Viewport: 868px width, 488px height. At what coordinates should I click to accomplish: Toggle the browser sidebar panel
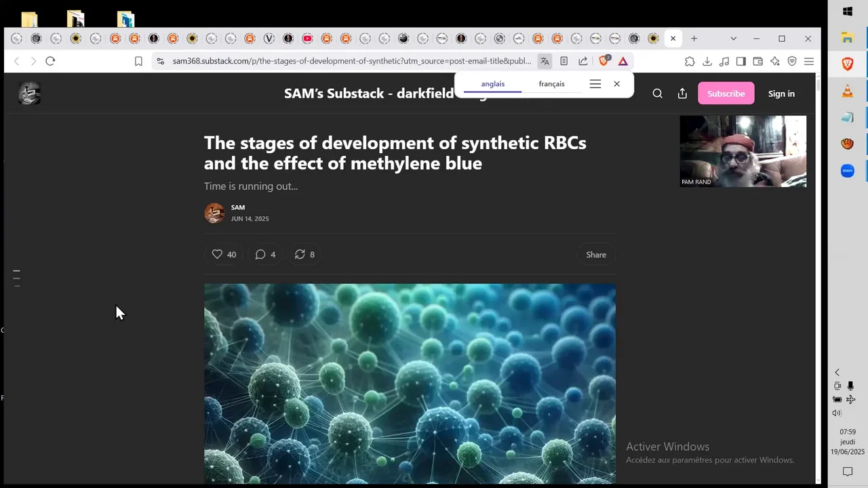pyautogui.click(x=741, y=61)
